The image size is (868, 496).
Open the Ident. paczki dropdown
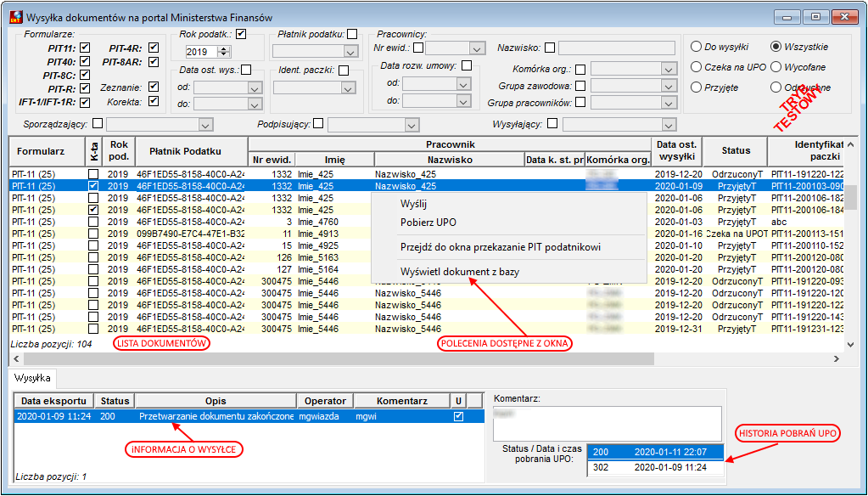[348, 88]
